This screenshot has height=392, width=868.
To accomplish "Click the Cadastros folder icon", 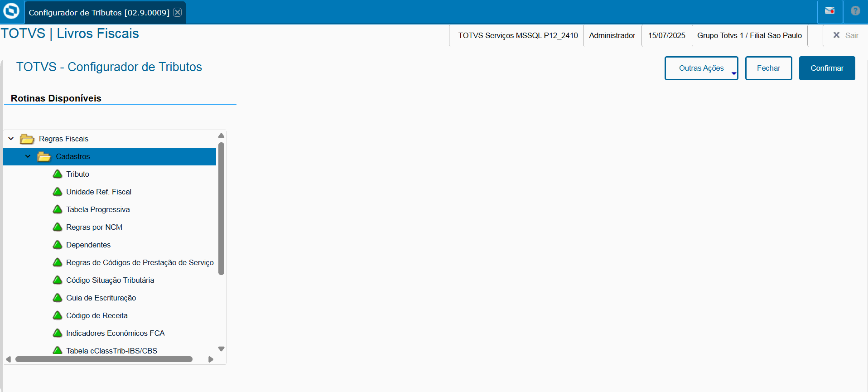I will click(44, 156).
